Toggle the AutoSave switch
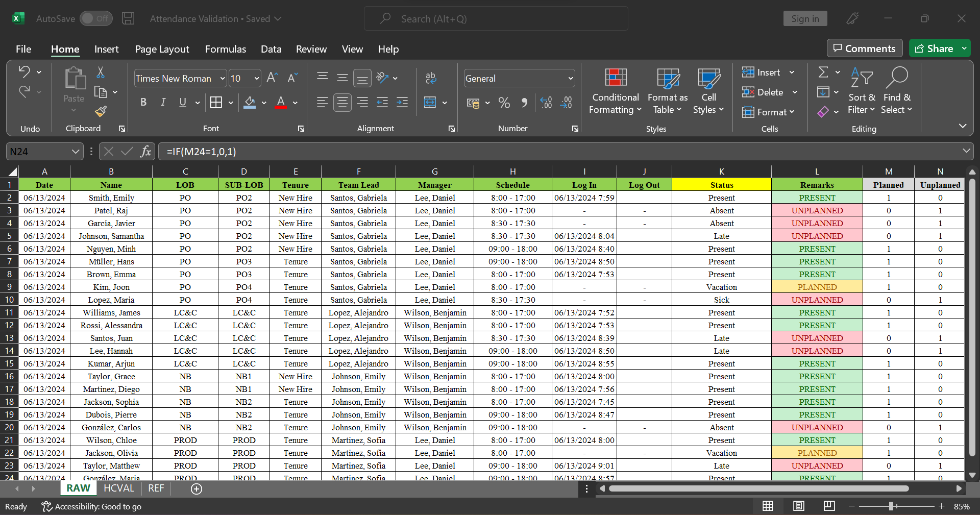980x515 pixels. point(95,19)
